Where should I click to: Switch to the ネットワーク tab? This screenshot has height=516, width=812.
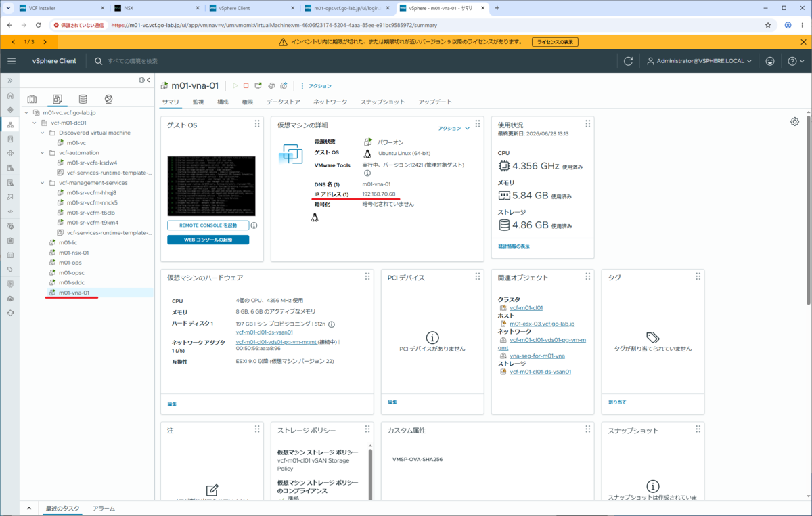330,102
